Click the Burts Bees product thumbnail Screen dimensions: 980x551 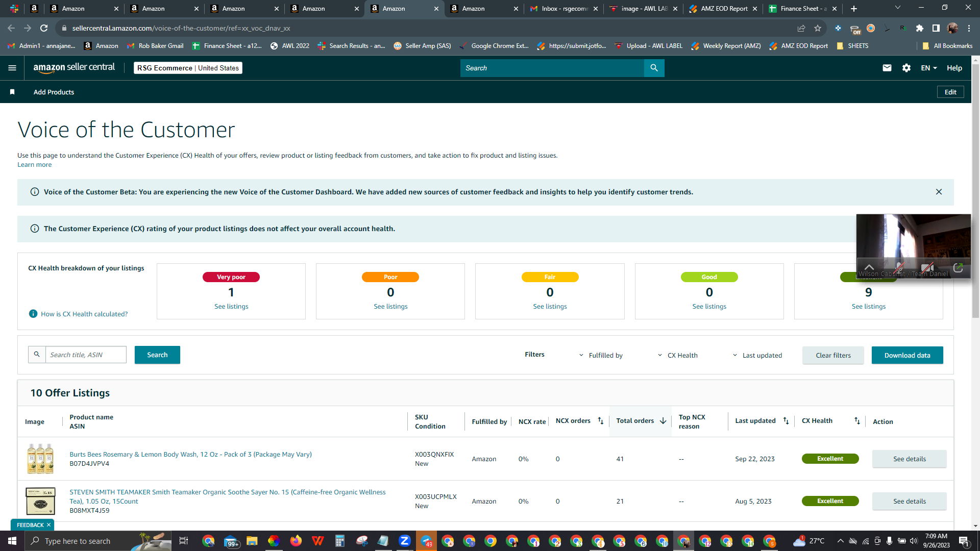pyautogui.click(x=40, y=459)
